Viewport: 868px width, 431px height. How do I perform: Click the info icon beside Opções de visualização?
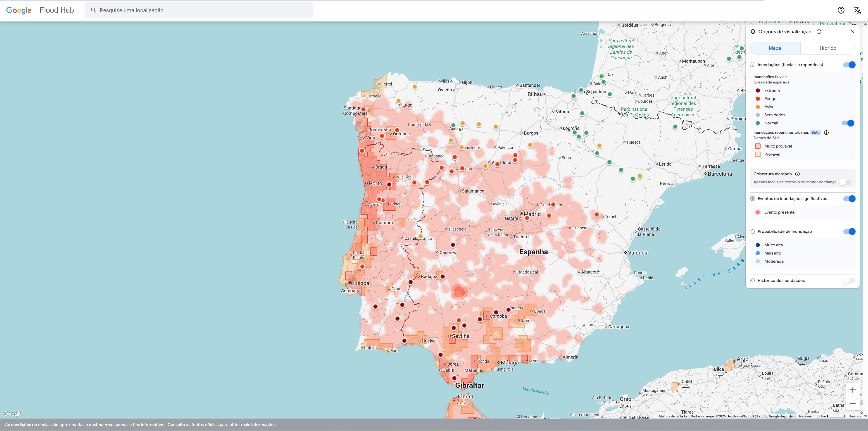tap(819, 32)
